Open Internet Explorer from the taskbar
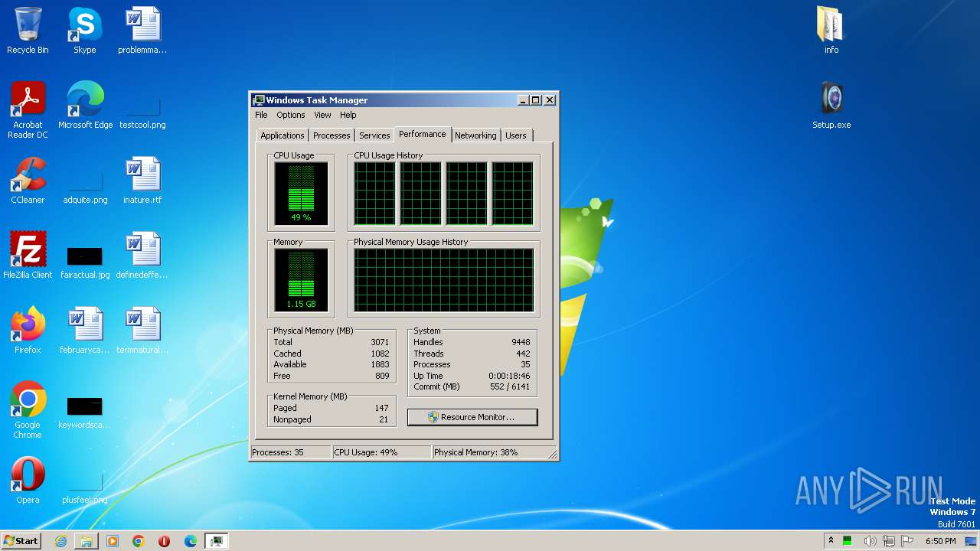 click(x=60, y=541)
